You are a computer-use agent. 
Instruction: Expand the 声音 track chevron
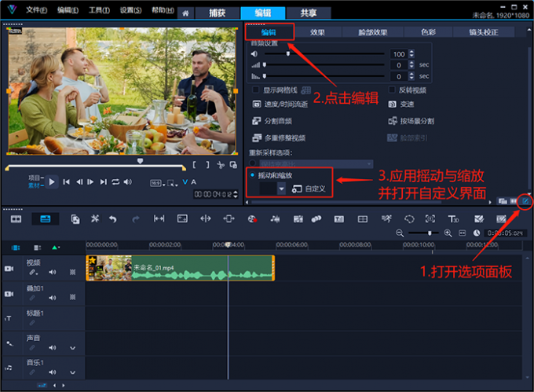pyautogui.click(x=72, y=348)
